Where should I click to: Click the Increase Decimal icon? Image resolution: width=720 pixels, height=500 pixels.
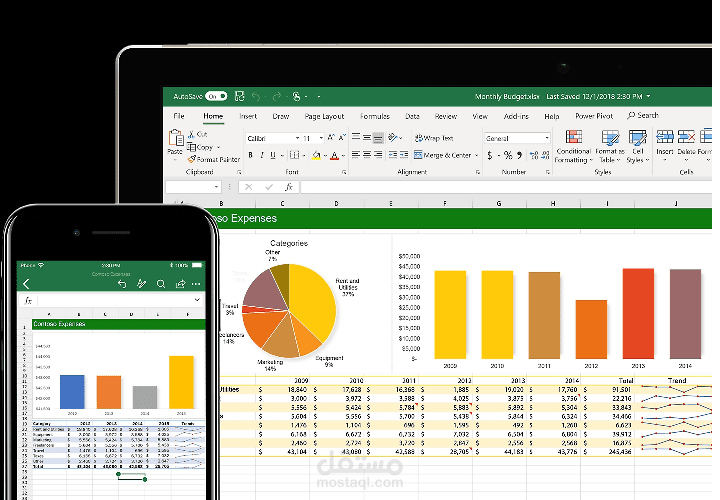click(x=534, y=155)
